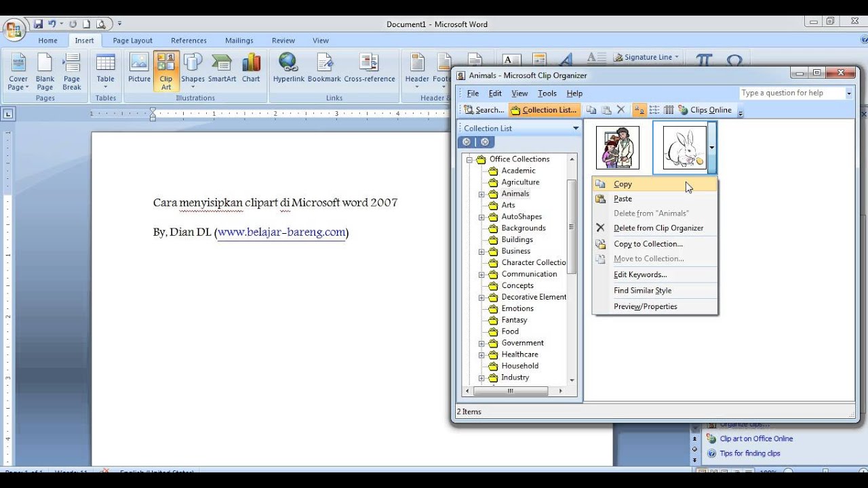Open View menu in Clip Organizer
Screen dimensions: 868x488
[x=519, y=94]
